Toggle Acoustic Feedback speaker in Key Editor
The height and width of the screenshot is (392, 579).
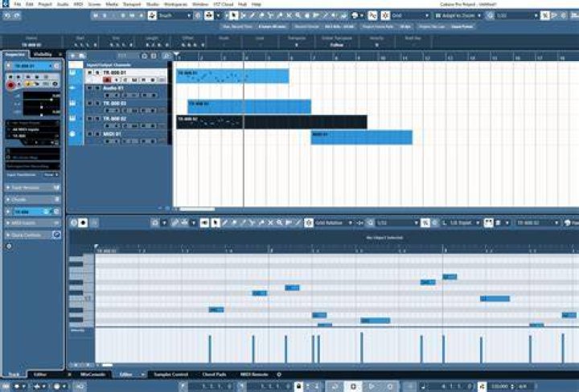204,223
